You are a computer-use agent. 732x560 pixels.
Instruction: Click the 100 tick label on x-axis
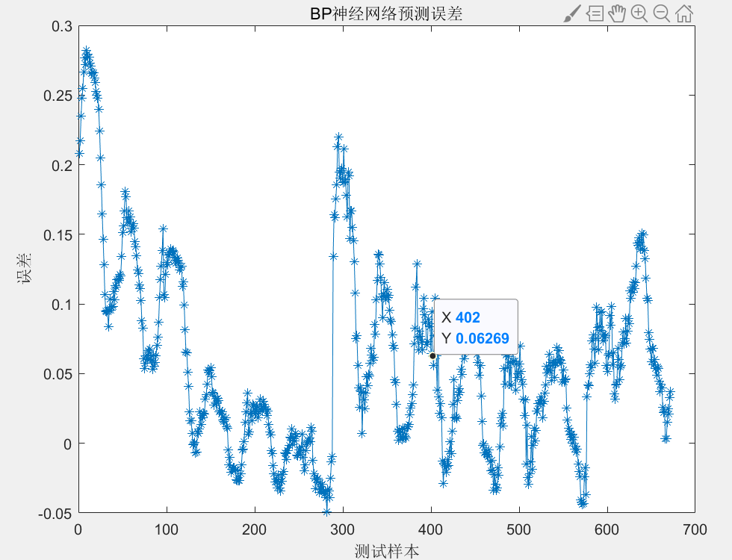(167, 529)
